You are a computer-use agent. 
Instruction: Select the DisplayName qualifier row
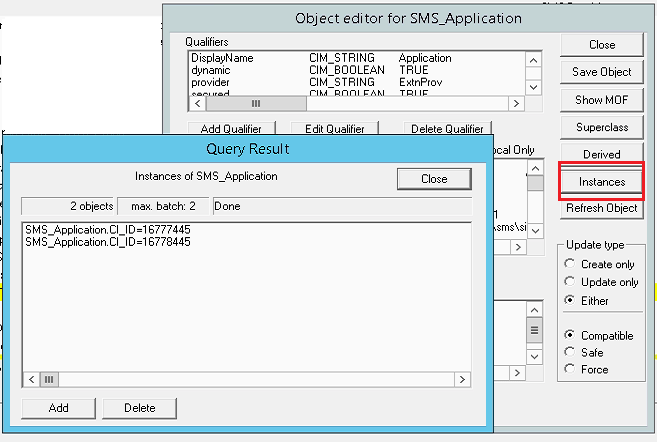coord(222,58)
